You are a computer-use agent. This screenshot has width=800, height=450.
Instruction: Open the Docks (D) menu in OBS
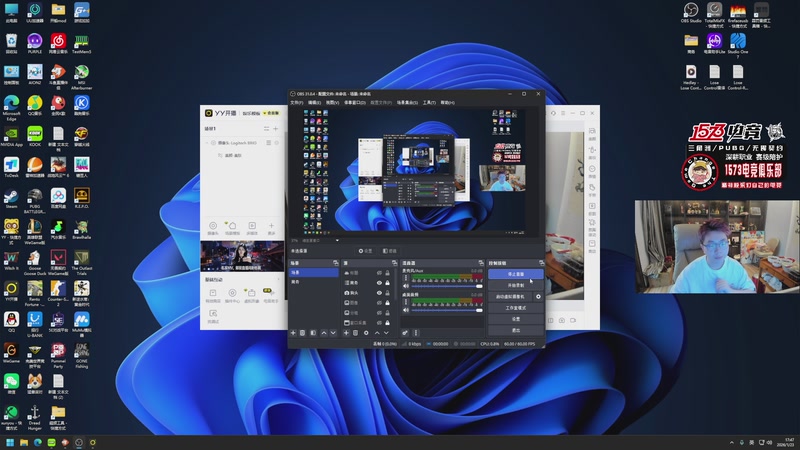click(355, 103)
